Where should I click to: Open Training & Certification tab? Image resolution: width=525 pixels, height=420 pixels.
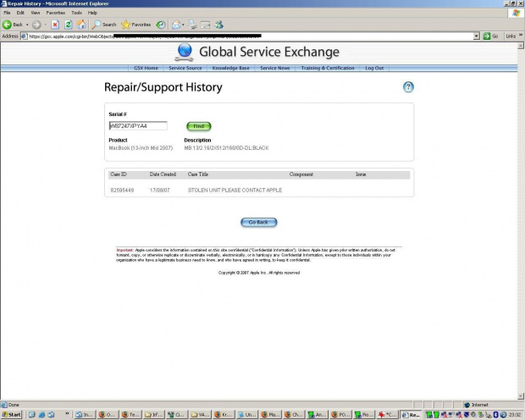(328, 68)
